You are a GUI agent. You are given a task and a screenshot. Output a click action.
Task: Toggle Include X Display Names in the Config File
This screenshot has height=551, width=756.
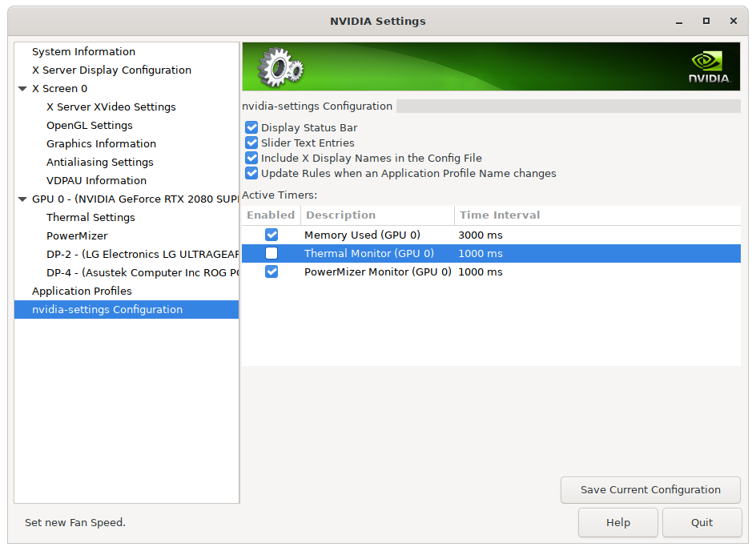pyautogui.click(x=251, y=158)
